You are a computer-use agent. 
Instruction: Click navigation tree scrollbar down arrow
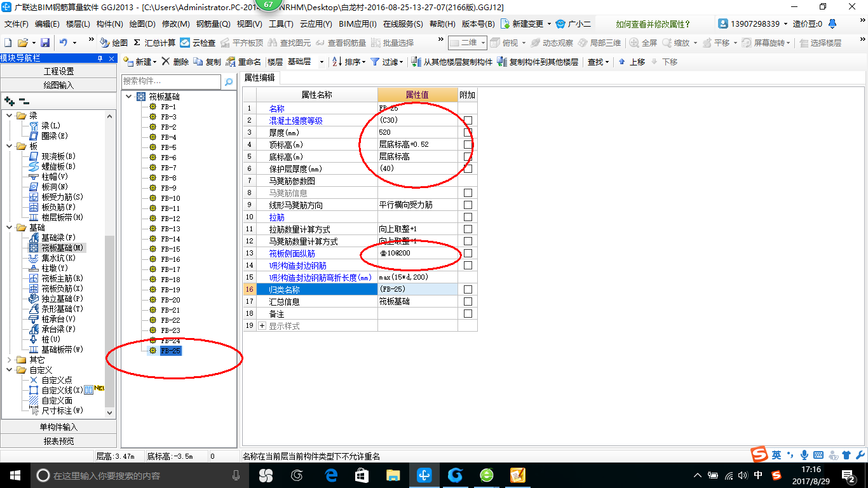110,412
